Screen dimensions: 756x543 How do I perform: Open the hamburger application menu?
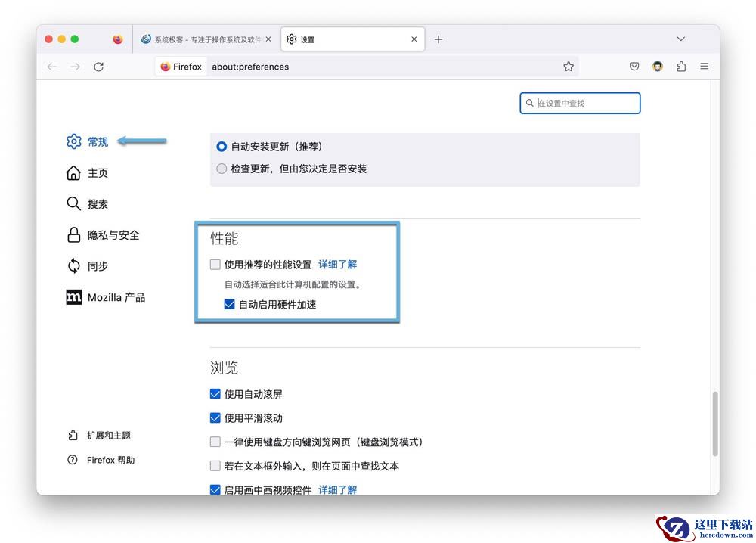[x=705, y=67]
